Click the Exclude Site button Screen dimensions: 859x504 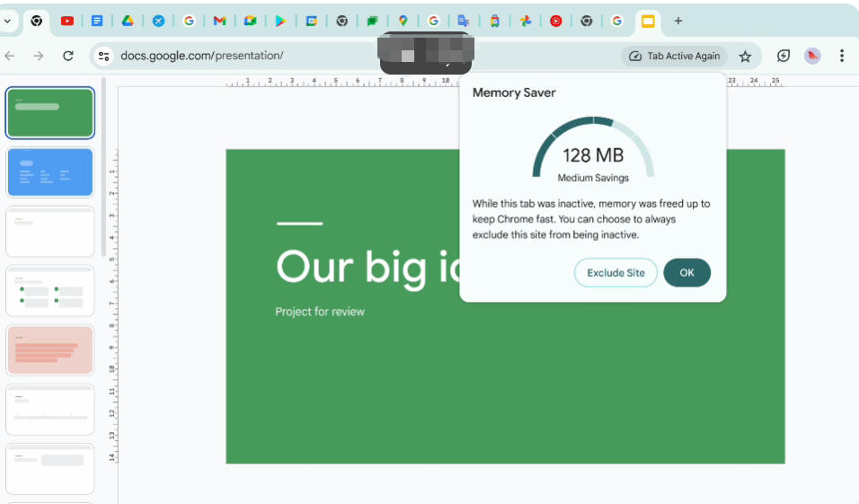tap(615, 273)
